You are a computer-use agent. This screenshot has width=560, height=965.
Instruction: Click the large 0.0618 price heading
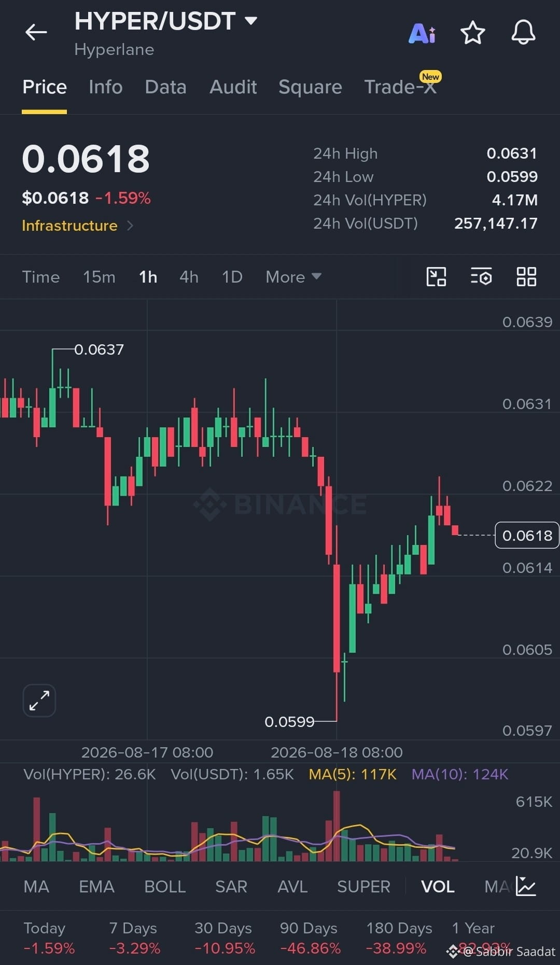[86, 159]
